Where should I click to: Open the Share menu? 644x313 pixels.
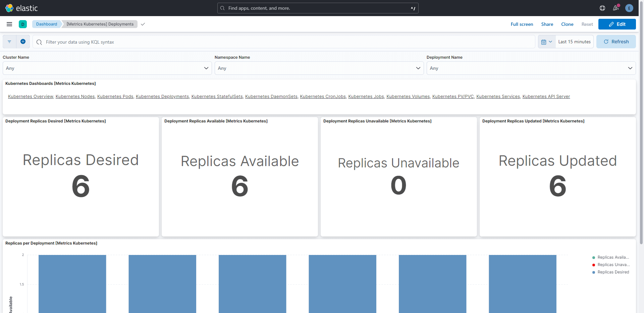click(x=547, y=24)
